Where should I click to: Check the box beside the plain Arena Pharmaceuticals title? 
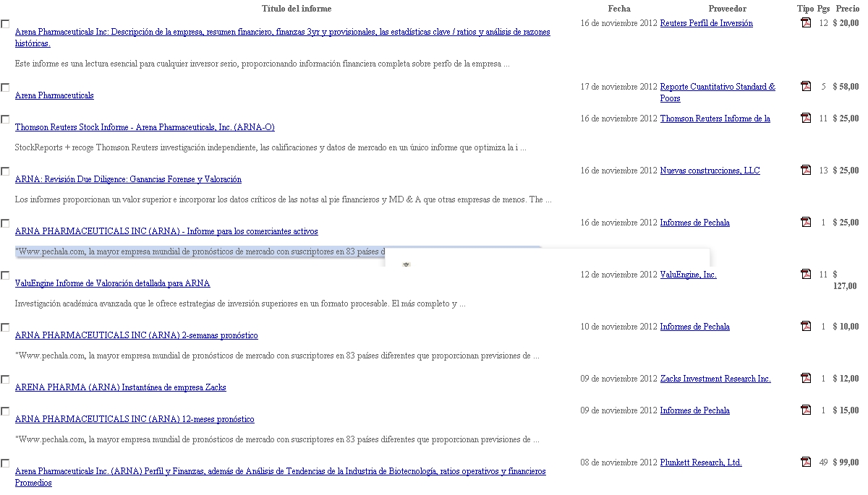click(5, 87)
